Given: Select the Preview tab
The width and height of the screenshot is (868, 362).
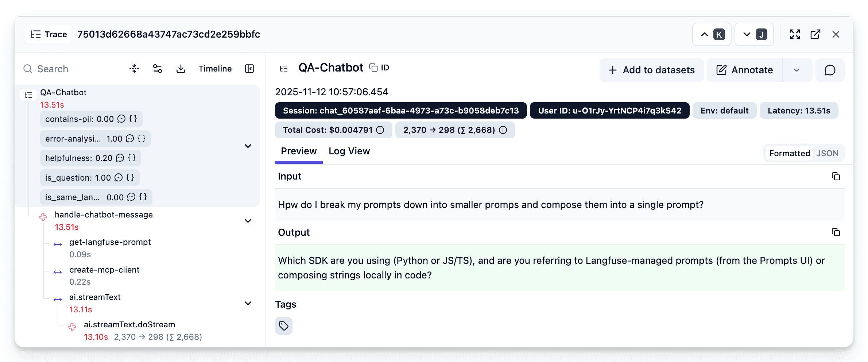Looking at the screenshot, I should (298, 151).
